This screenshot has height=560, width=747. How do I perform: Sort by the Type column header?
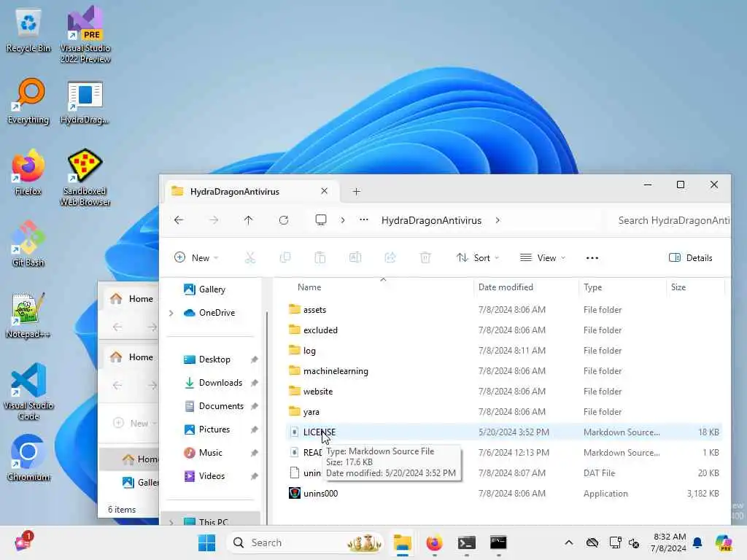[592, 287]
